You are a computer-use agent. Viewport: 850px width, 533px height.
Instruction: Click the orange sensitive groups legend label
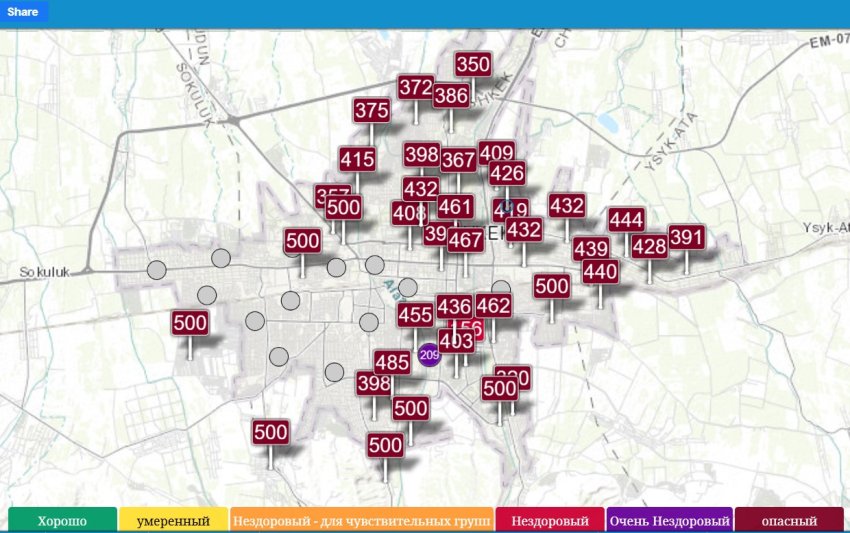coord(361,521)
